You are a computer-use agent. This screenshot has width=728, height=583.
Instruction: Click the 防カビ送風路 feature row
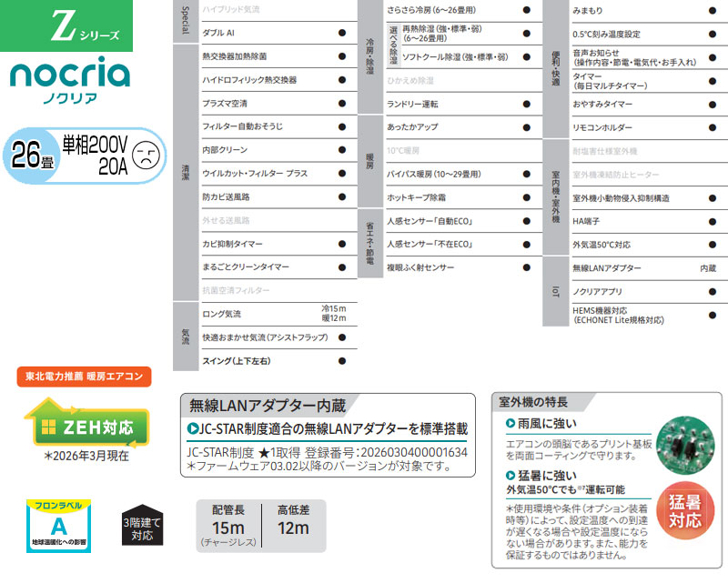tap(279, 197)
